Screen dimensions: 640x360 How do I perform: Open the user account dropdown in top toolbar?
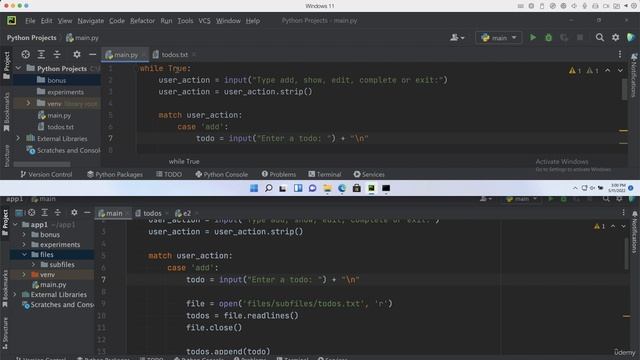coord(457,38)
